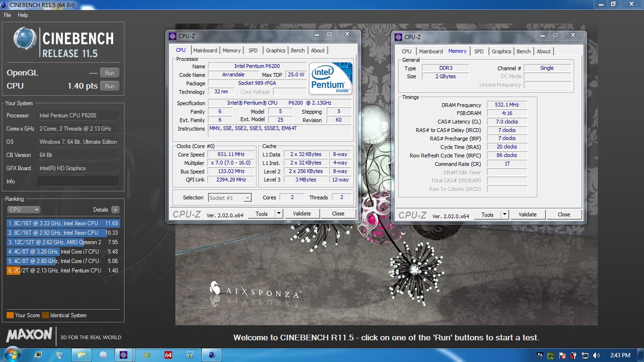Open the Ranking CPU dropdown
The width and height of the screenshot is (644, 362).
coord(24,210)
